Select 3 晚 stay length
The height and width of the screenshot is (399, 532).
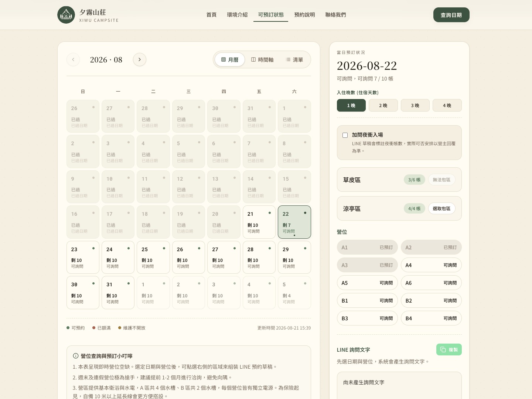click(x=415, y=105)
